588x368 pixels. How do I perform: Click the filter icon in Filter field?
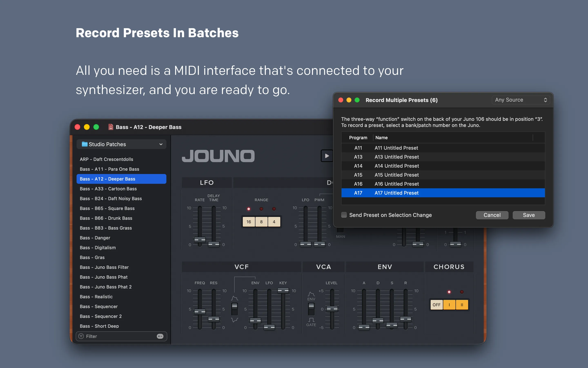(x=81, y=336)
